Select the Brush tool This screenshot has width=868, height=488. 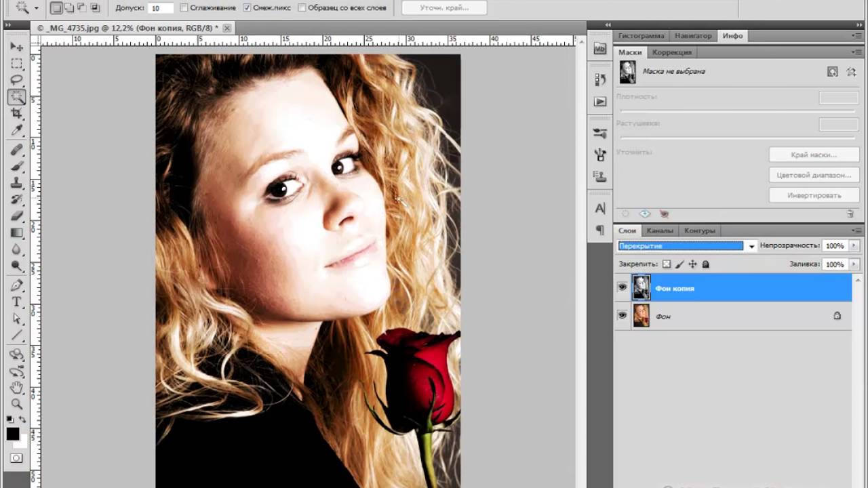(17, 166)
